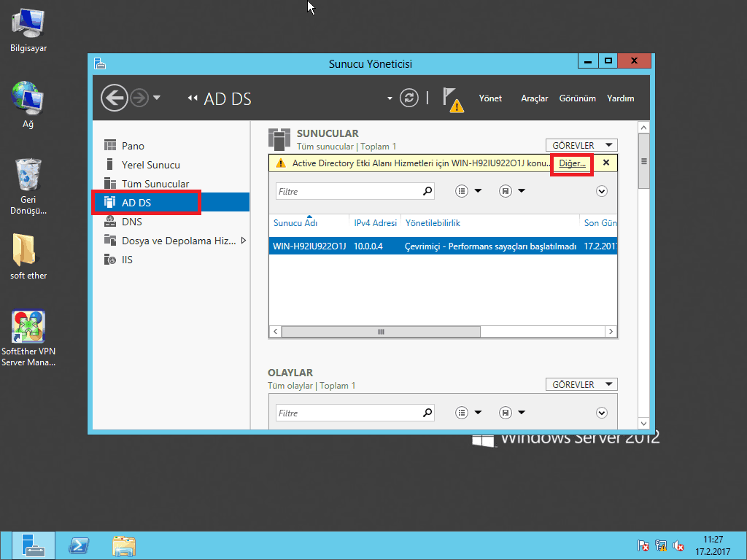Screen dimensions: 747x560
Task: Click the refresh icon in header
Action: [410, 98]
